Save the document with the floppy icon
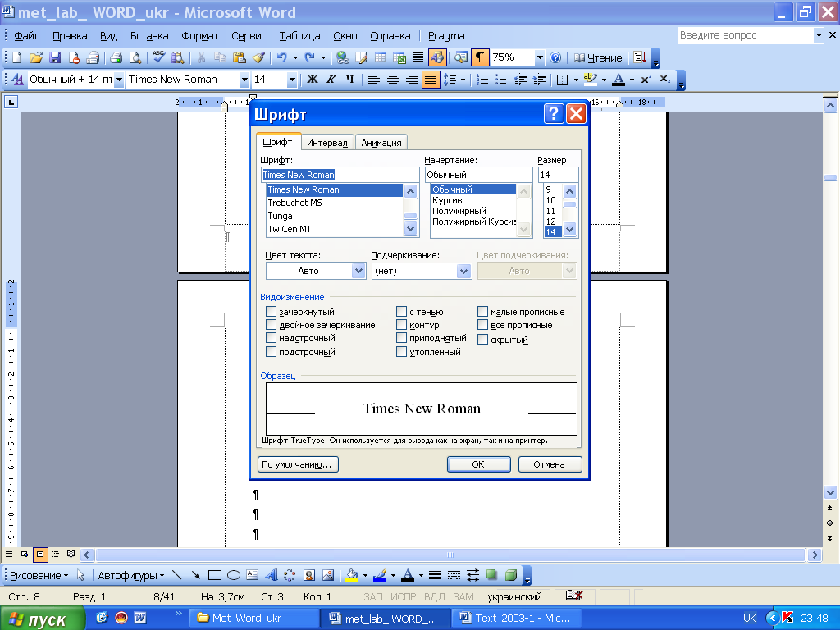The width and height of the screenshot is (840, 630). tap(55, 58)
